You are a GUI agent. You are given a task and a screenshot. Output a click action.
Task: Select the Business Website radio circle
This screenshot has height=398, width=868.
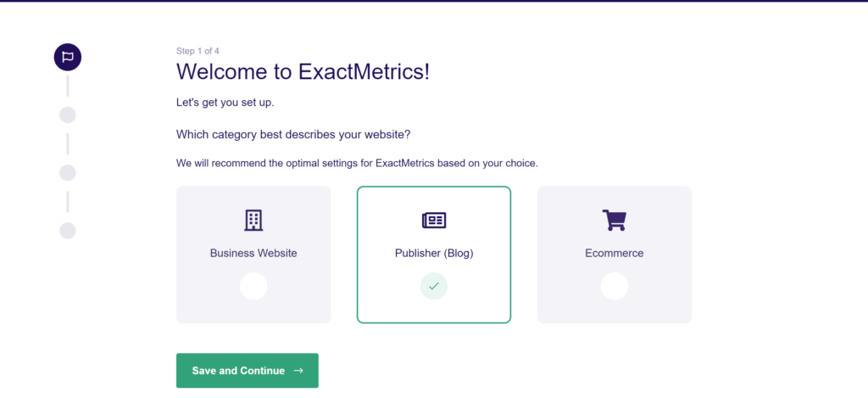click(x=253, y=286)
